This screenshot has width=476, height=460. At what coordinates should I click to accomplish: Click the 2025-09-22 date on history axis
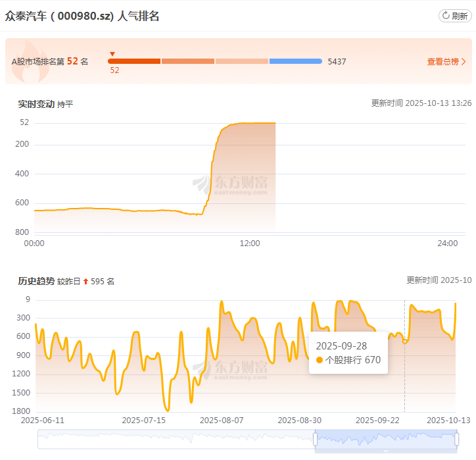(377, 421)
